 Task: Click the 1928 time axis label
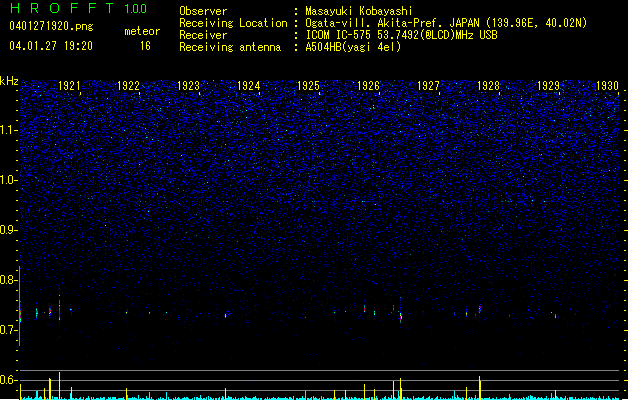pyautogui.click(x=488, y=85)
